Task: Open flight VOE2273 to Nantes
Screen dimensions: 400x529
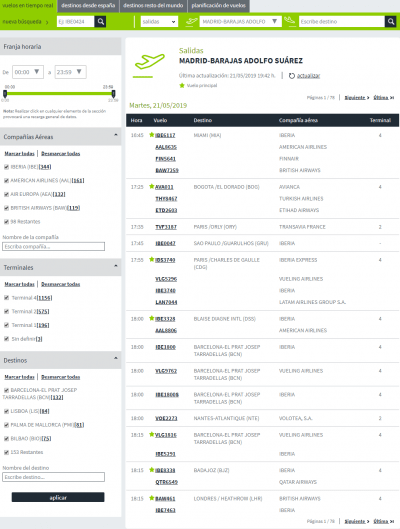Action: (166, 418)
